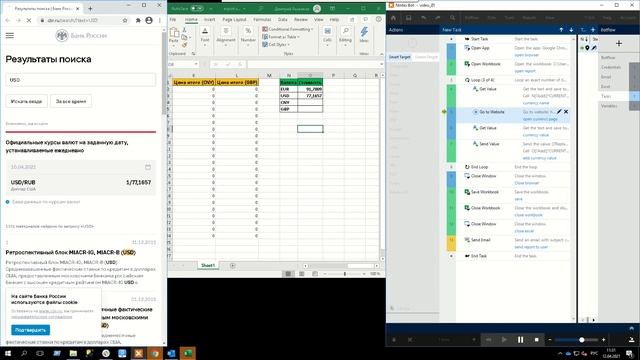Click the save icon in Nintex toolbar
The height and width of the screenshot is (360, 640).
point(408,18)
